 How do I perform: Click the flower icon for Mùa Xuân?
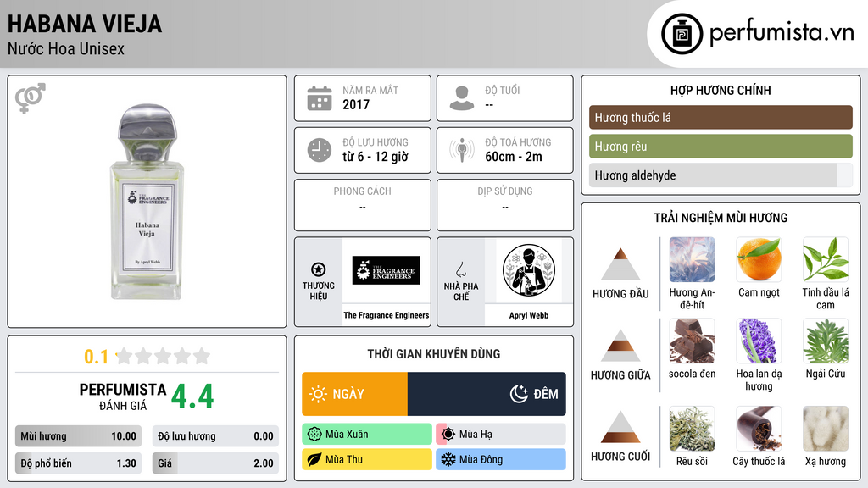point(314,435)
